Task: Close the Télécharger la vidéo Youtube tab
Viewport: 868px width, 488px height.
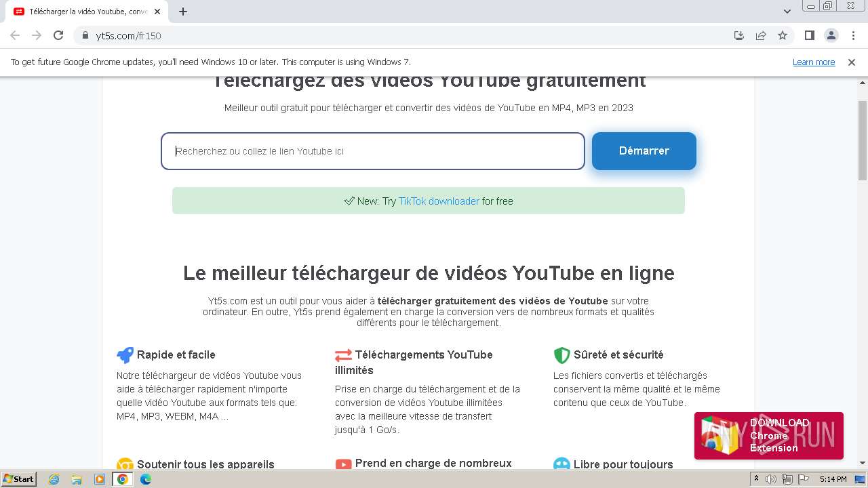Action: tap(157, 12)
